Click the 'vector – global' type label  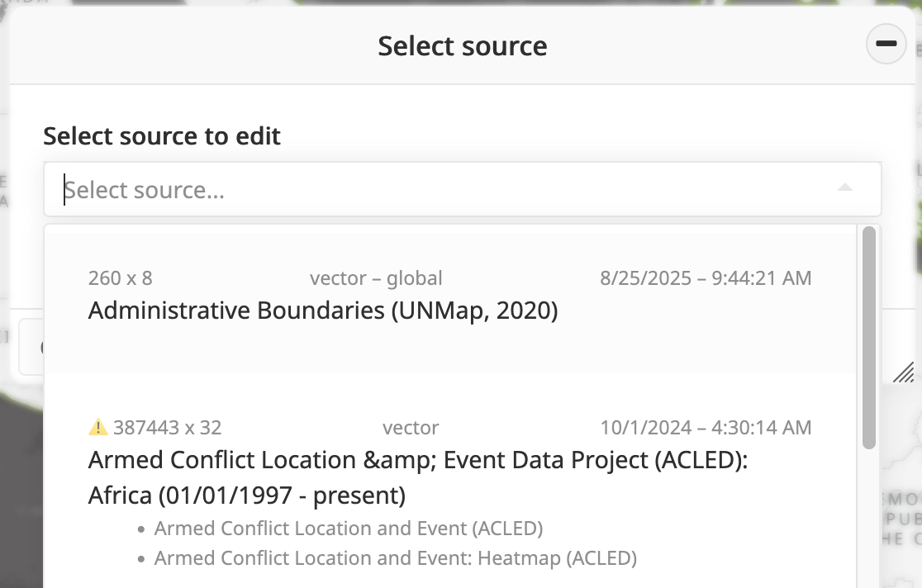click(x=376, y=278)
